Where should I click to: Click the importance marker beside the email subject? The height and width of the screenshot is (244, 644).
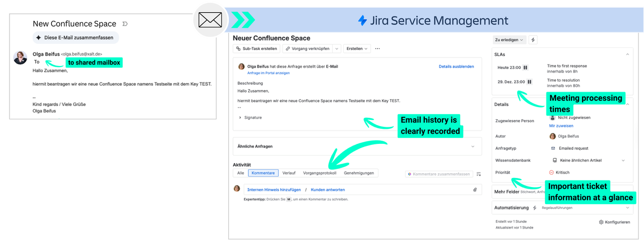pyautogui.click(x=125, y=24)
